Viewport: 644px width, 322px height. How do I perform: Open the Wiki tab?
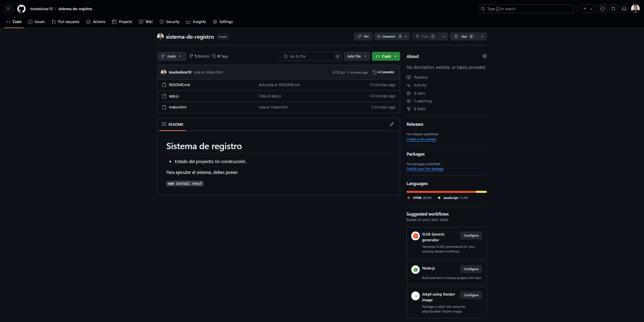pyautogui.click(x=146, y=22)
